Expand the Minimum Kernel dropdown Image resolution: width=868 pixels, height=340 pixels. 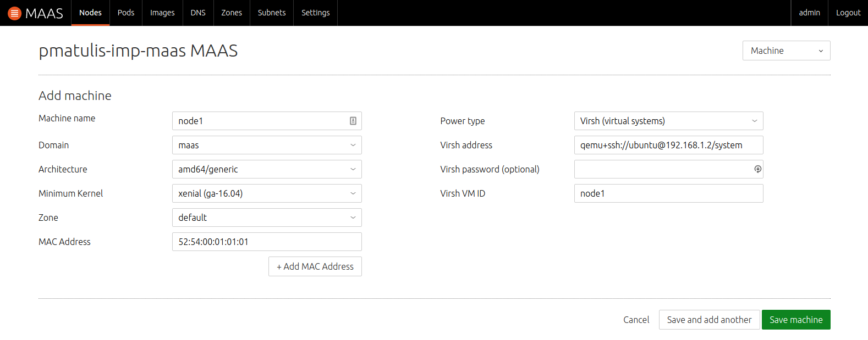pos(267,193)
